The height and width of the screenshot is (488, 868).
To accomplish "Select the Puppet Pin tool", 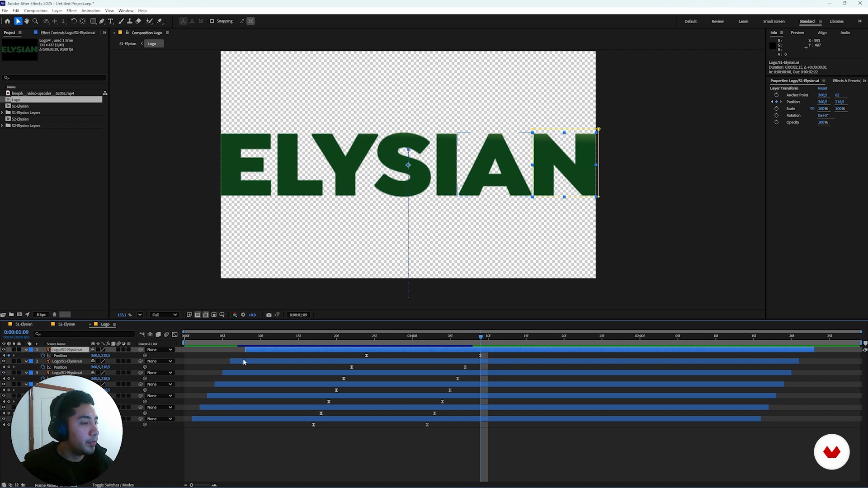I will [160, 21].
